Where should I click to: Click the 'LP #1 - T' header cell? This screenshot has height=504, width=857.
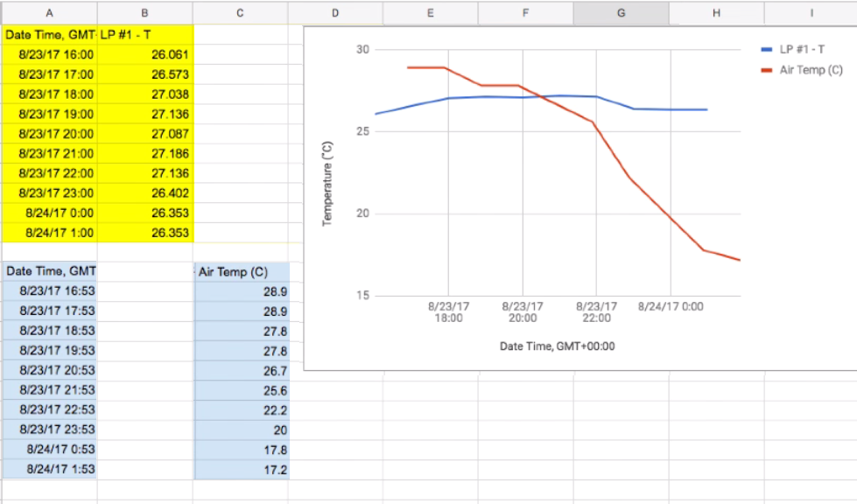point(144,35)
